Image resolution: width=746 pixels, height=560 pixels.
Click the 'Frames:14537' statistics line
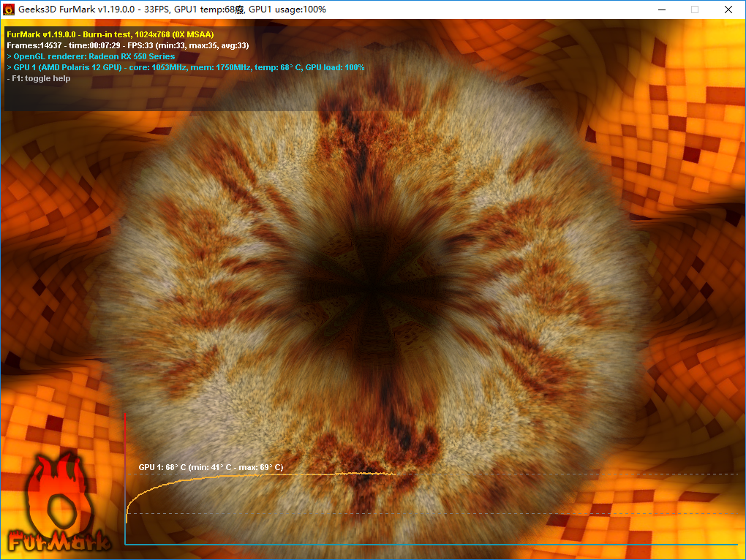127,45
